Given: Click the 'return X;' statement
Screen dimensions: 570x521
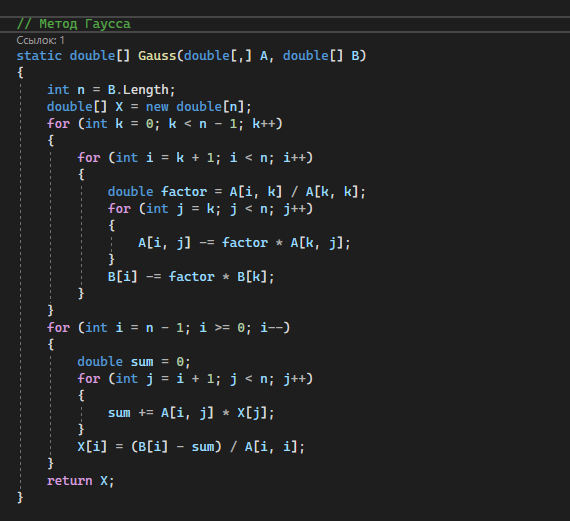Looking at the screenshot, I should click(80, 481).
